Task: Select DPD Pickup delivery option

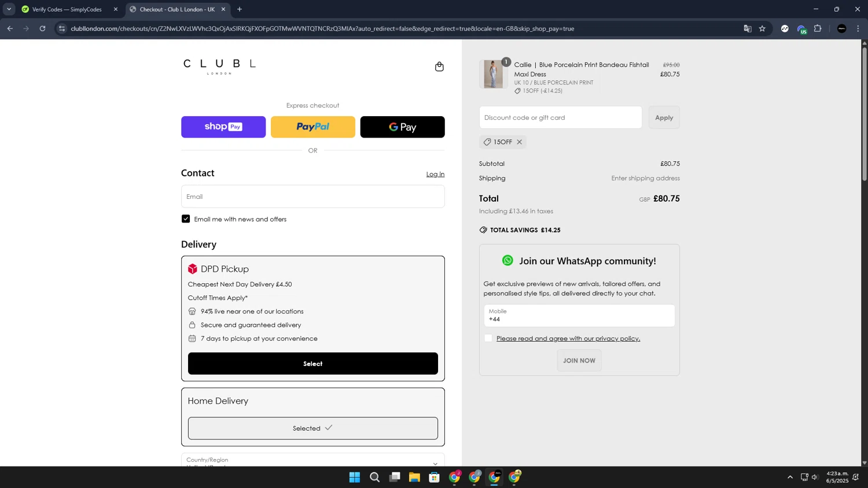Action: (x=313, y=364)
